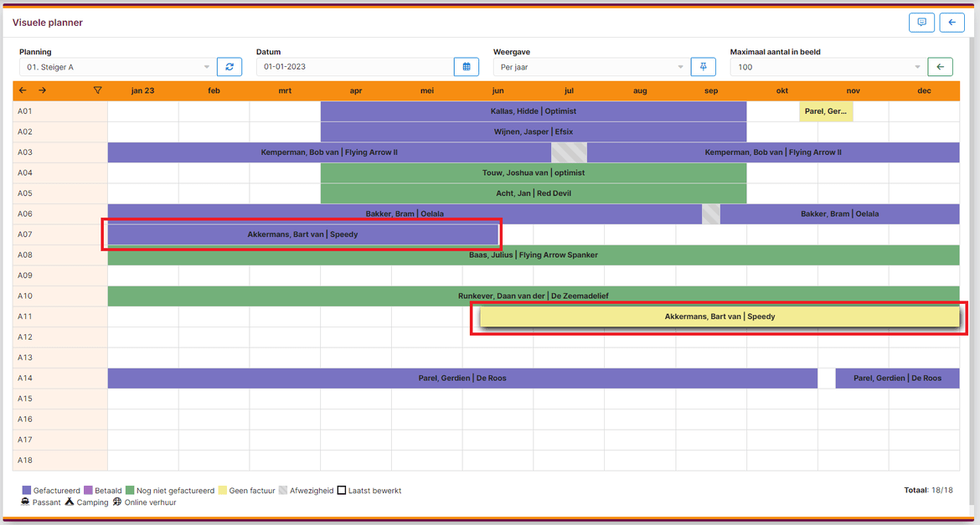
Task: Select berth row A13
Action: (x=60, y=358)
